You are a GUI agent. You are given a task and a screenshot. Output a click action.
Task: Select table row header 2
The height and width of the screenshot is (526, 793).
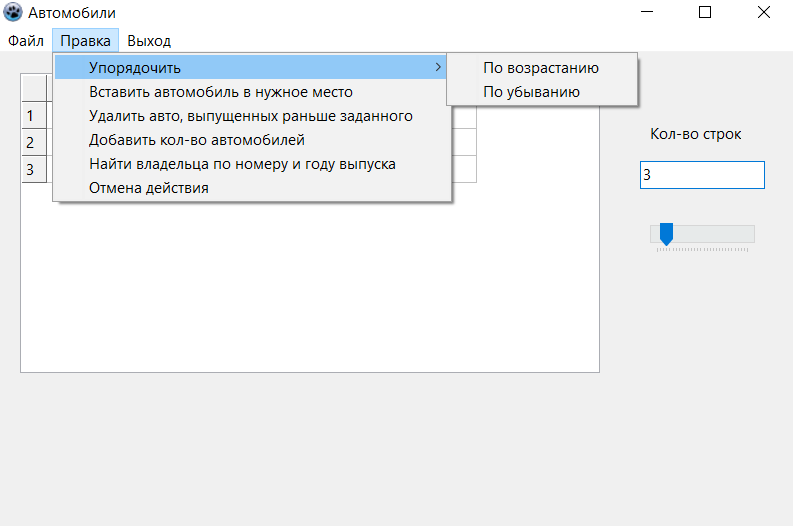34,142
